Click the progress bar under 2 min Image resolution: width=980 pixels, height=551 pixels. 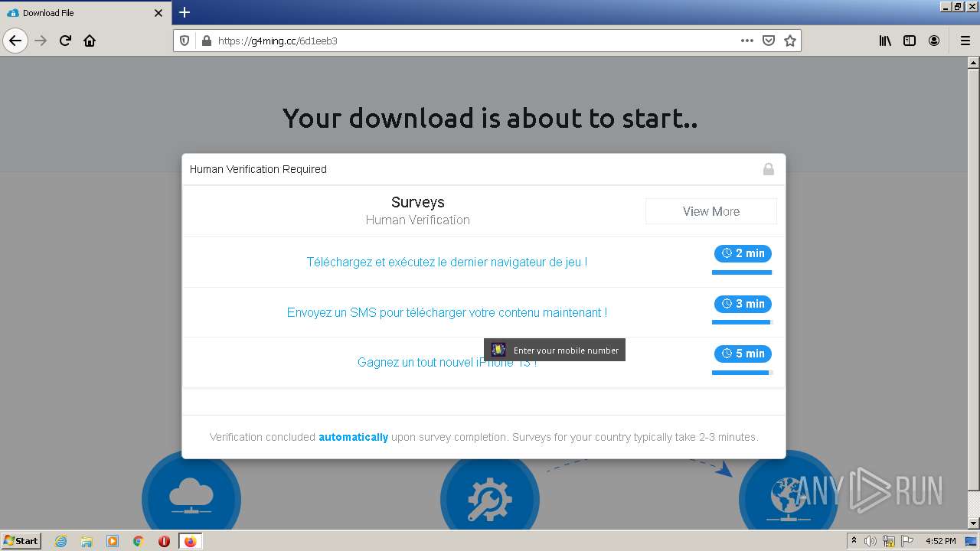coord(743,272)
